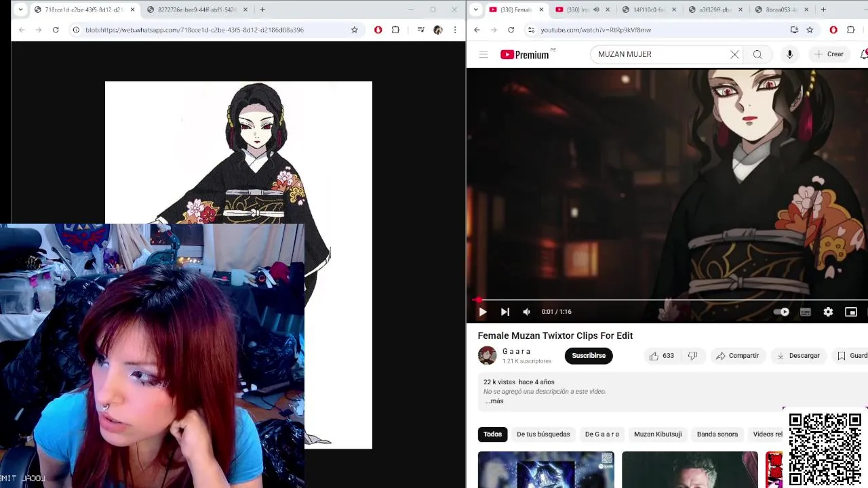
Task: Open the recommended thumbnail below Muzan Kibutsuji chip
Action: pyautogui.click(x=690, y=470)
